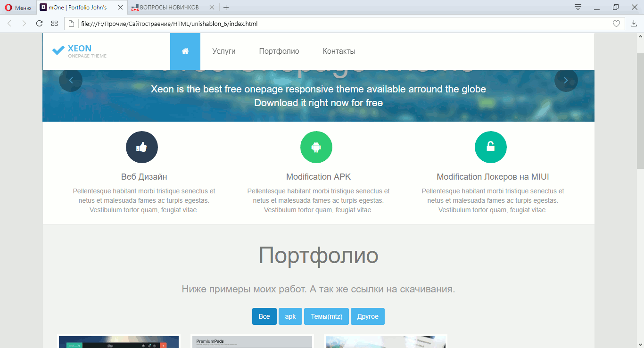Select the Темы(mtz) portfolio filter
Screen dimensions: 644x348
tap(326, 316)
